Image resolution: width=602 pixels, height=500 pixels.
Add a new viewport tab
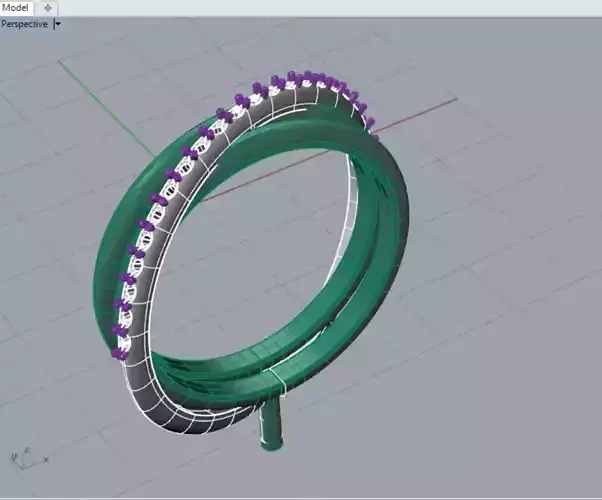coord(48,8)
